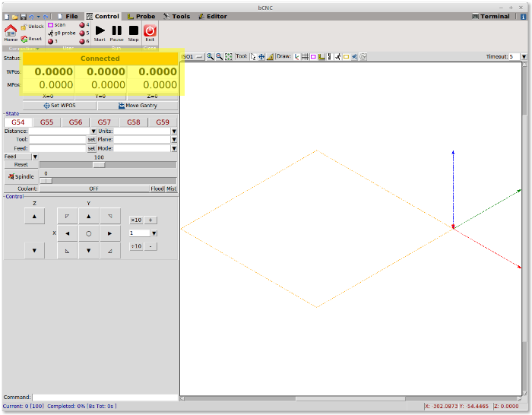Image resolution: width=532 pixels, height=415 pixels.
Task: Toggle Flood coolant
Action: click(x=157, y=188)
